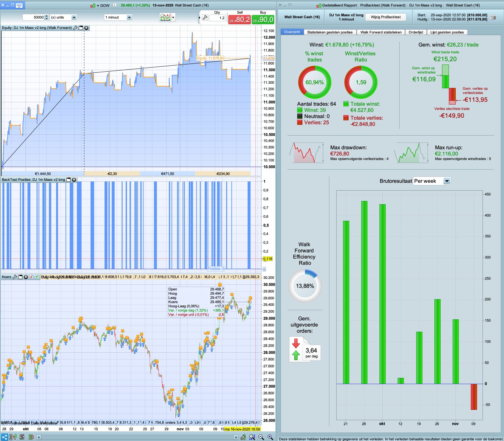Open the order settings wrench beside Qty
The image size is (504, 441).
click(205, 17)
